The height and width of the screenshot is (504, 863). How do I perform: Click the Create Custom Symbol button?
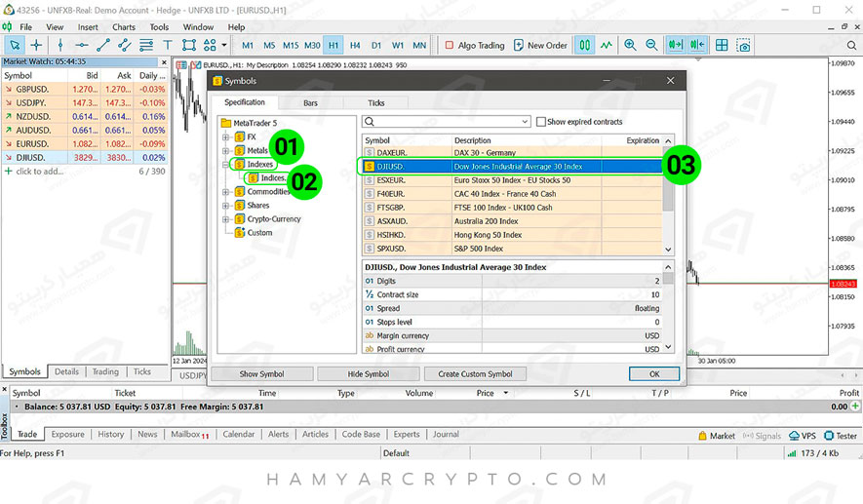pos(475,373)
